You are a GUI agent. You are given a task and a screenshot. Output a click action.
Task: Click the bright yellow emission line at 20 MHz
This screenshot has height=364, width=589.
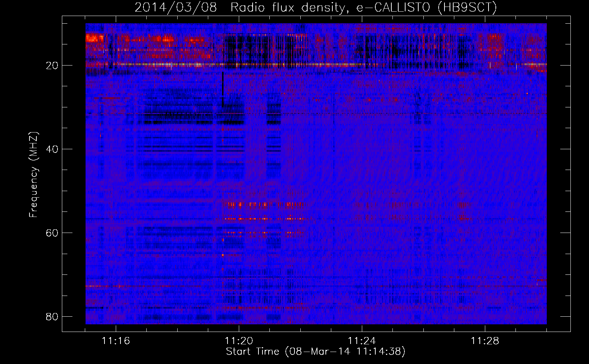tap(316, 64)
